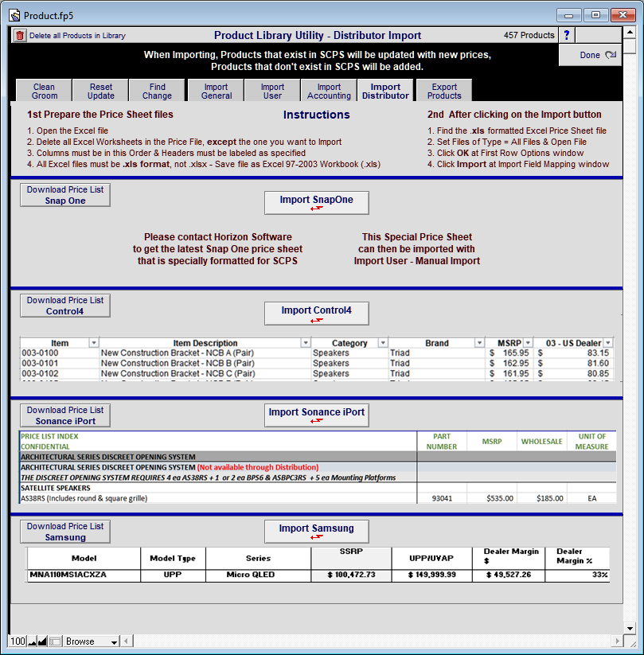Click the red trash can icon

pos(19,36)
